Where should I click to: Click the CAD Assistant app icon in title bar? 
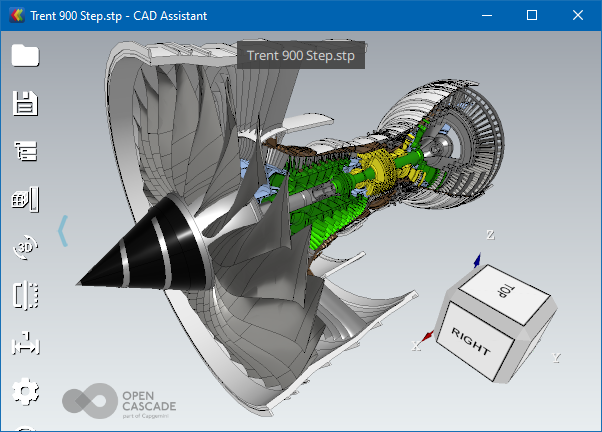coord(17,15)
